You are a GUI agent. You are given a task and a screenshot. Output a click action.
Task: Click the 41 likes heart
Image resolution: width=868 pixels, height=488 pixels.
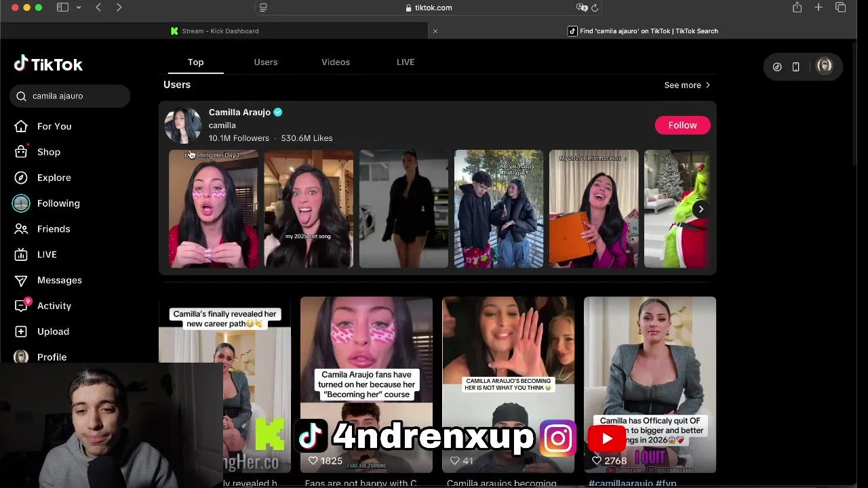coord(455,461)
